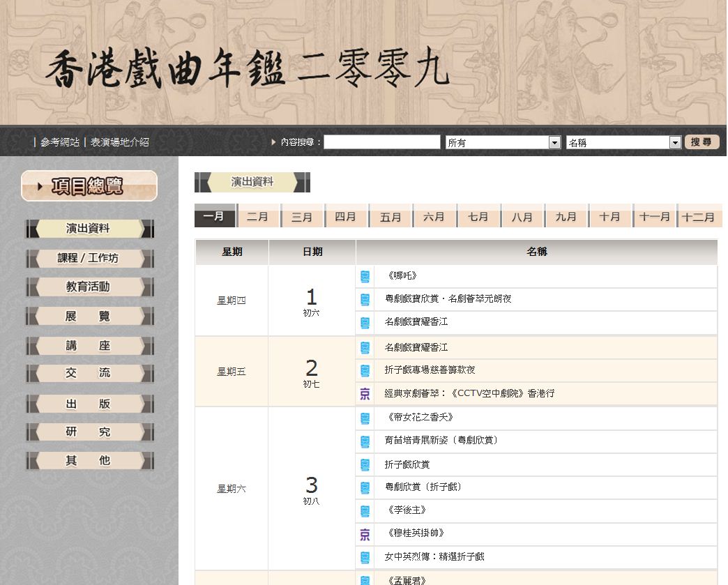Image resolution: width=728 pixels, height=585 pixels.
Task: Click the 粵 icon beside 女中英烈傳
Action: coord(365,557)
